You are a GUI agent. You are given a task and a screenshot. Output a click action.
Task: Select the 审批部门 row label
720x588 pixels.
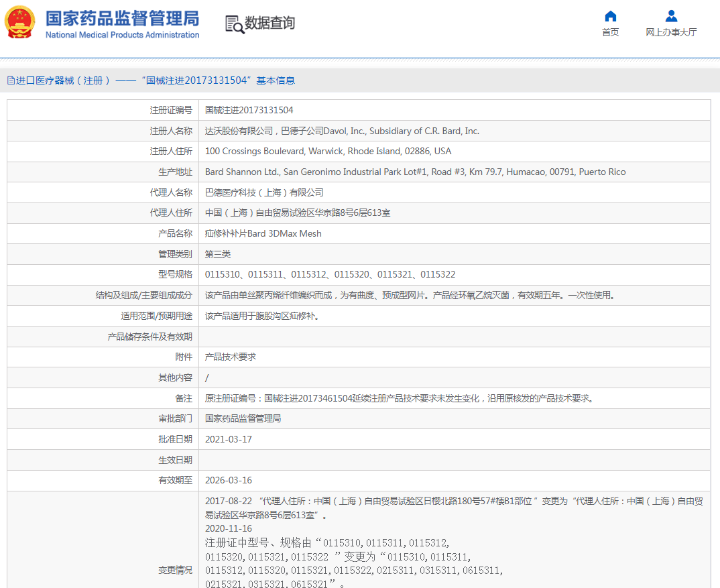coord(175,418)
